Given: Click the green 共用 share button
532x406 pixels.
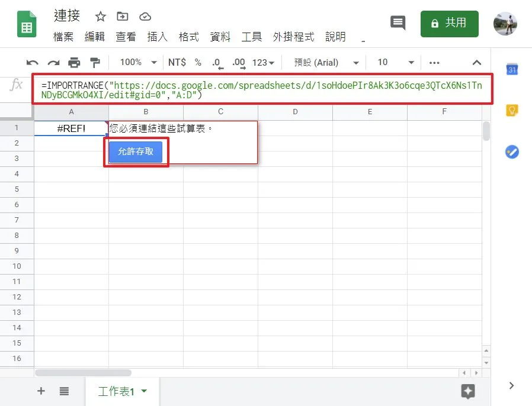Looking at the screenshot, I should point(449,24).
